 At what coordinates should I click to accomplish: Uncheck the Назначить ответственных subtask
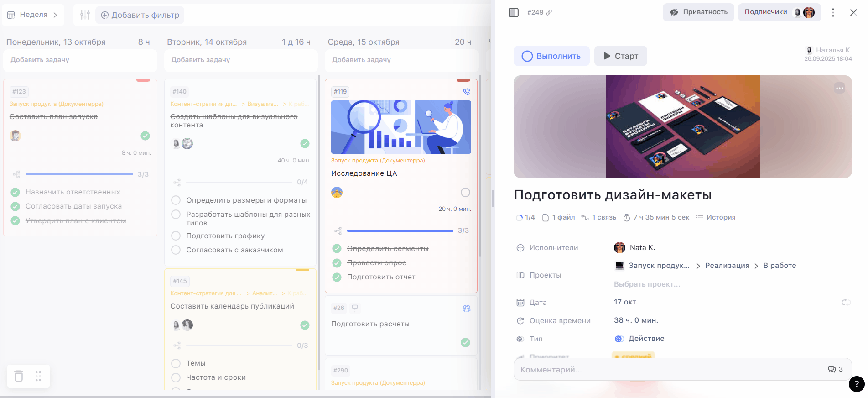click(x=16, y=192)
